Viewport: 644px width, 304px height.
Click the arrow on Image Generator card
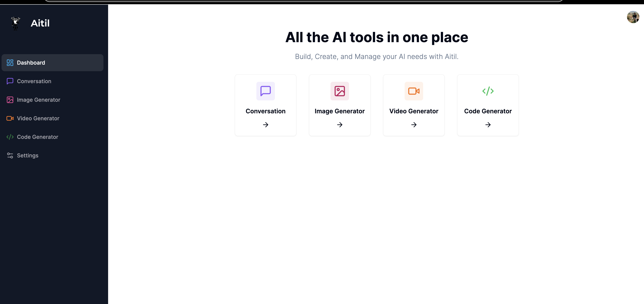(340, 125)
